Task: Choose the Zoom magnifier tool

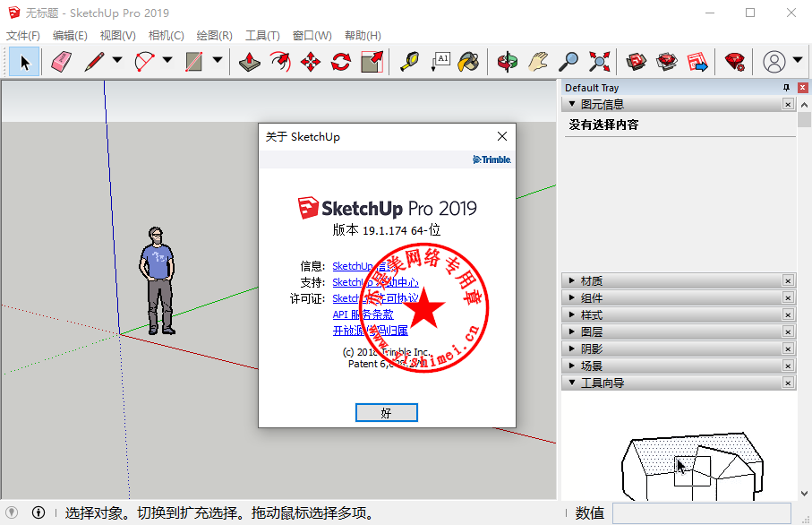Action: pyautogui.click(x=568, y=62)
